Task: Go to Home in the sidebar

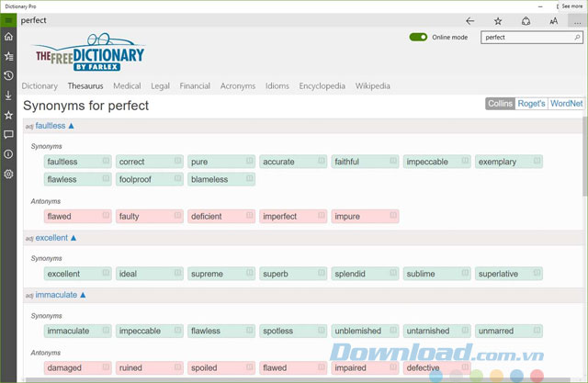Action: pyautogui.click(x=8, y=37)
